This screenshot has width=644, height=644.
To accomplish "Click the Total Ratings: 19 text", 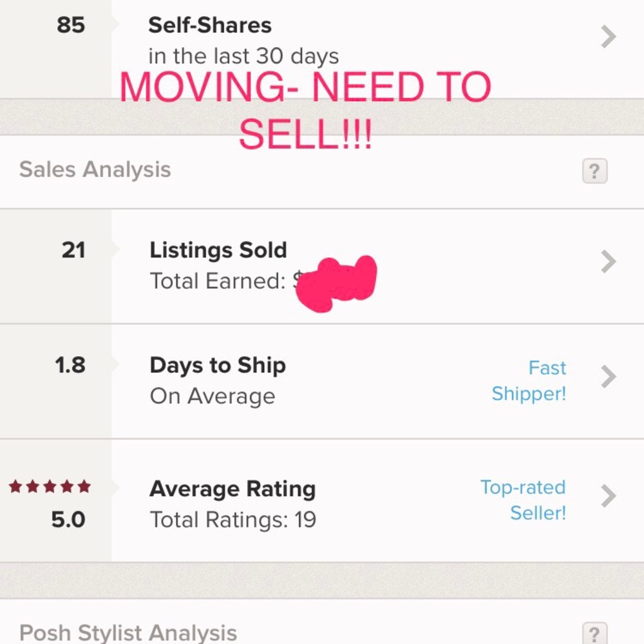I will point(232,519).
